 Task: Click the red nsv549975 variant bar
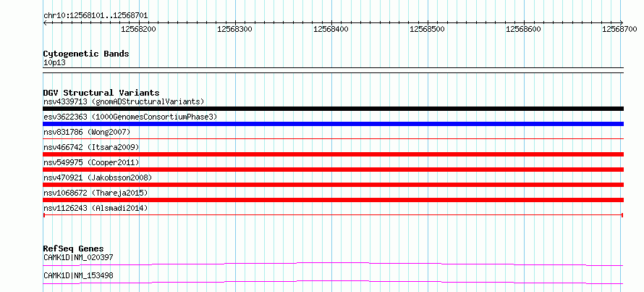[333, 170]
